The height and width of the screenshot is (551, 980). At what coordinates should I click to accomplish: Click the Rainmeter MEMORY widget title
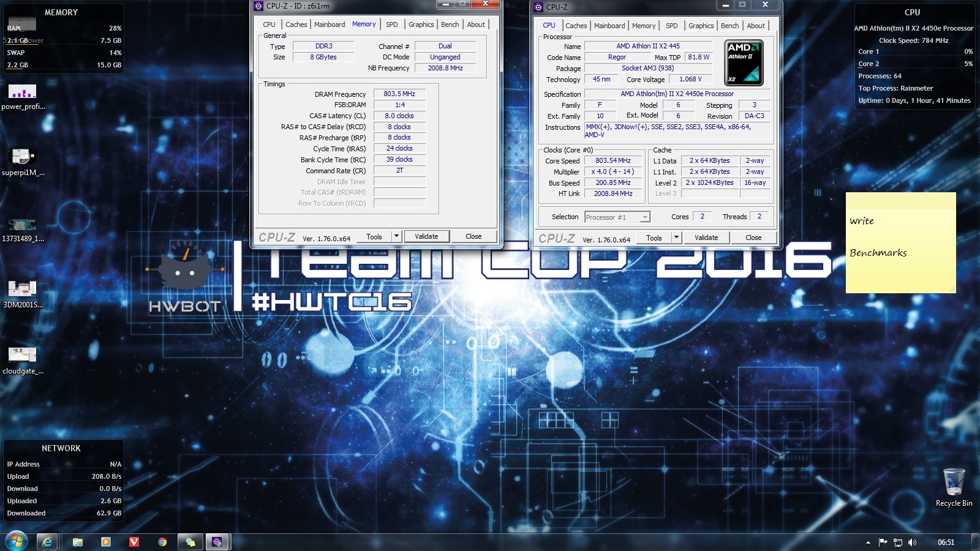coord(61,12)
